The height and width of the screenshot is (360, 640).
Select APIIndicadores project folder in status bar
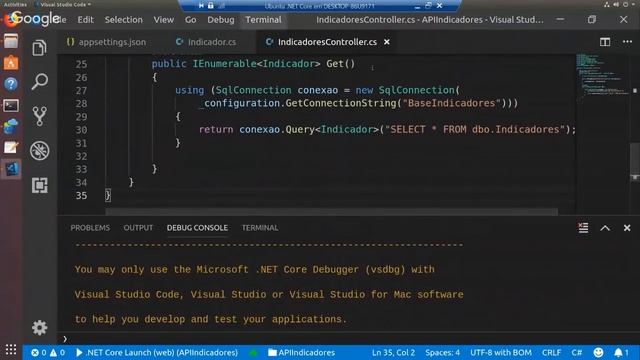pyautogui.click(x=301, y=353)
